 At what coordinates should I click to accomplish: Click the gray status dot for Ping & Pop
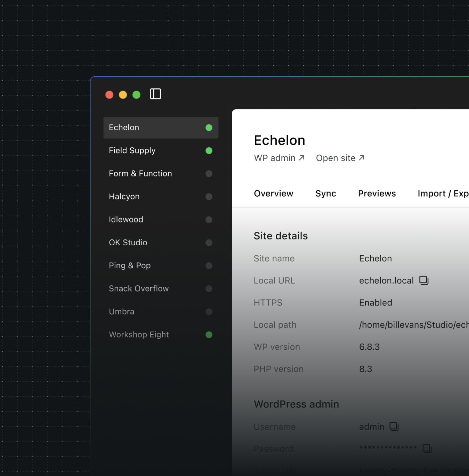(209, 266)
